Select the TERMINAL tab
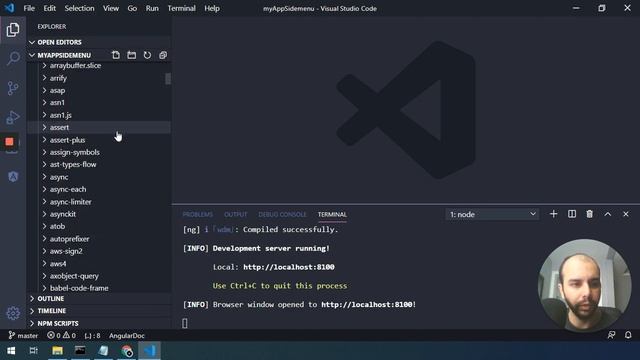Viewport: 640px width, 360px height. [332, 214]
